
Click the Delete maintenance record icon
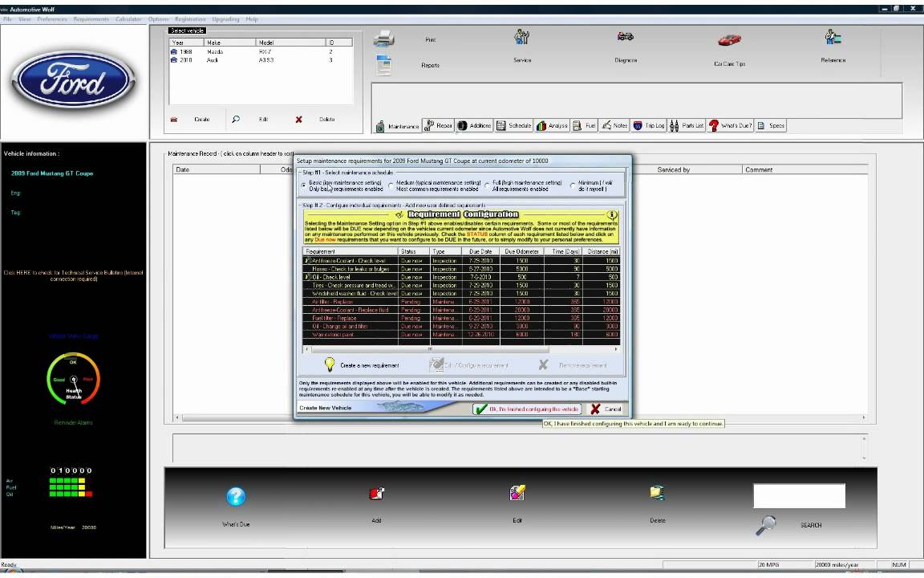click(658, 493)
